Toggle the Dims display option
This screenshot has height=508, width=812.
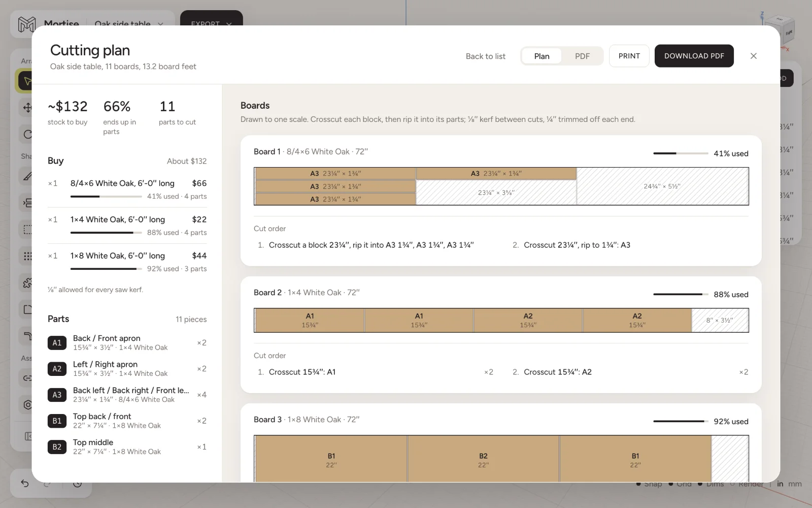pos(710,484)
